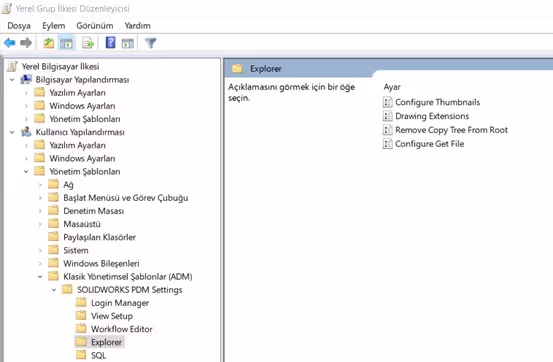Collapse the Bilgisayar Yapılandırması node
Viewport: 553px width, 362px height.
12,80
